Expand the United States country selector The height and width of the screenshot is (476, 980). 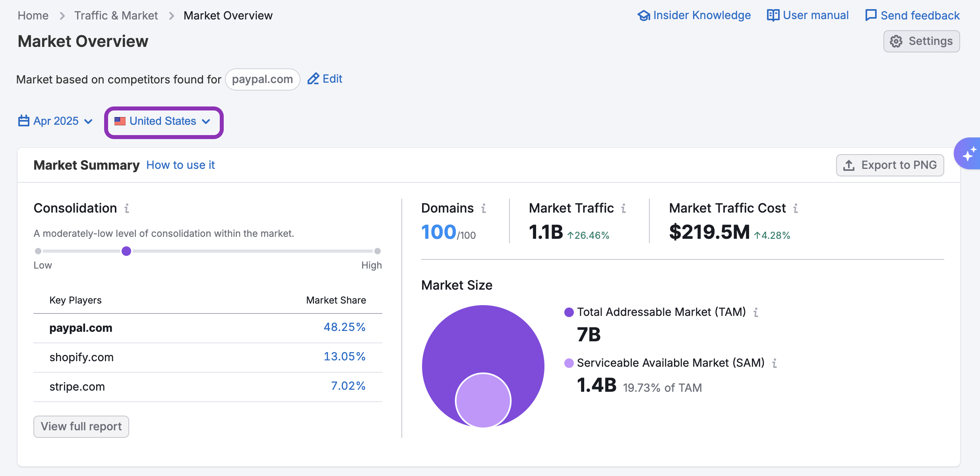coord(163,121)
